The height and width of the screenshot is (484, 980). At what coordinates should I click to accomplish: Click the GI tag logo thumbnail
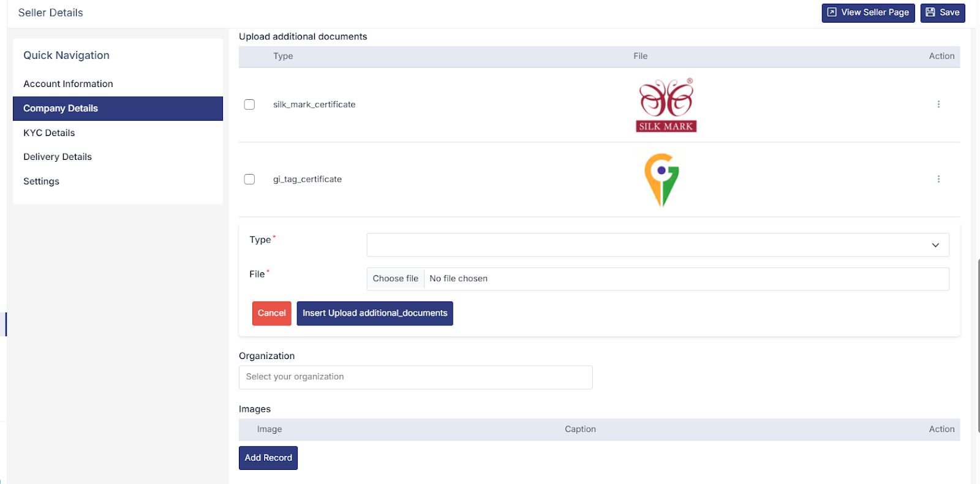tap(661, 180)
